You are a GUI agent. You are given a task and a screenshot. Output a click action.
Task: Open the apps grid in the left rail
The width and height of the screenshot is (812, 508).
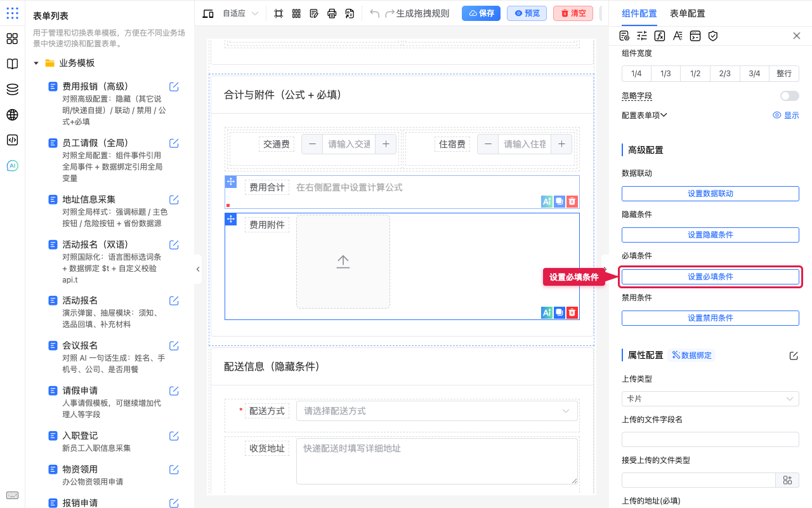12,39
